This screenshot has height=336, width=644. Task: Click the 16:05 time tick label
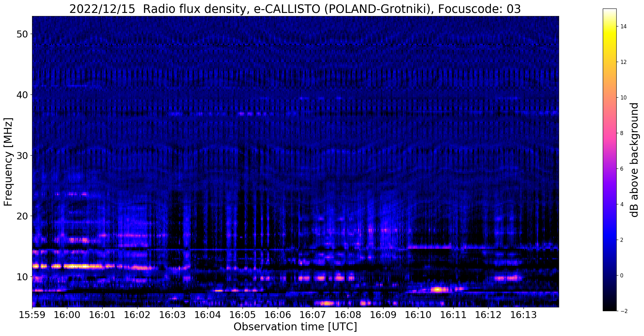(243, 315)
